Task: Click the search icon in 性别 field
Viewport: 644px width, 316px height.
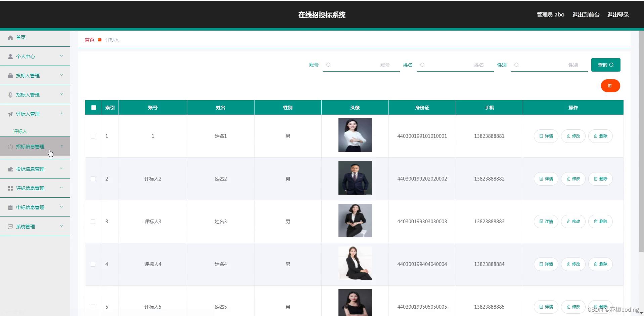Action: click(x=516, y=65)
